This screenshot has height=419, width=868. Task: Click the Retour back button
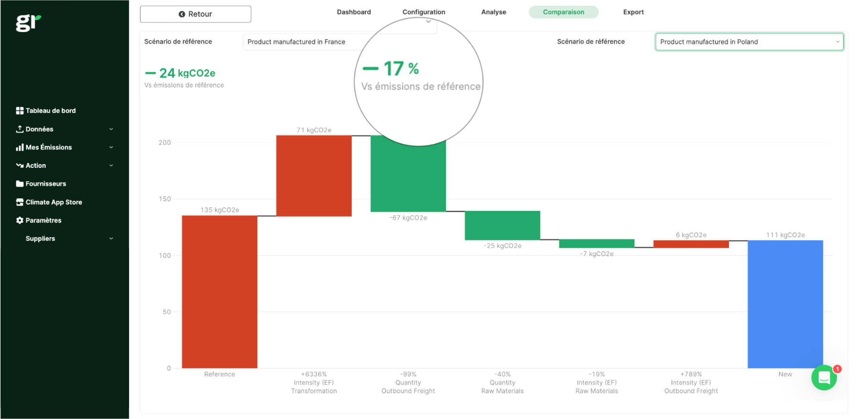[195, 14]
